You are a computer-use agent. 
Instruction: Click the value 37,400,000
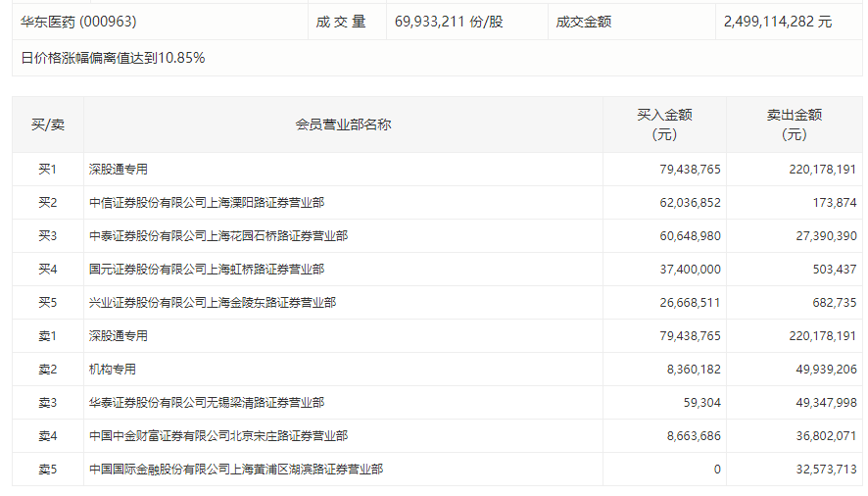[x=690, y=269]
